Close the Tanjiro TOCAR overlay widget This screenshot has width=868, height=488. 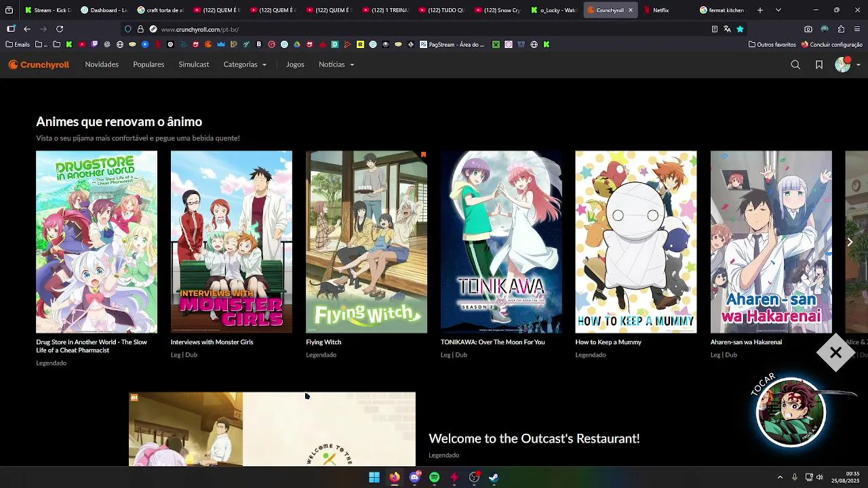pyautogui.click(x=835, y=353)
